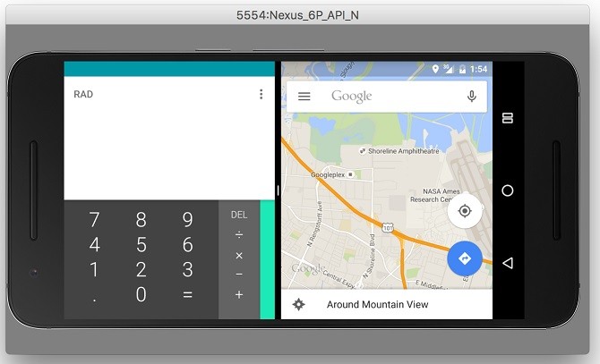Tap the 4 key on calculator
This screenshot has width=600, height=364.
95,244
